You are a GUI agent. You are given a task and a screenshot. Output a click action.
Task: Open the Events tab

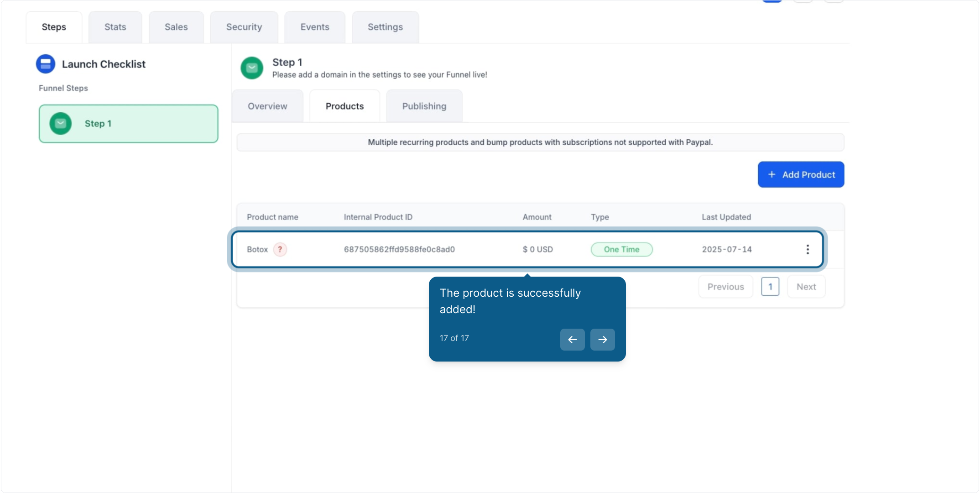tap(315, 27)
